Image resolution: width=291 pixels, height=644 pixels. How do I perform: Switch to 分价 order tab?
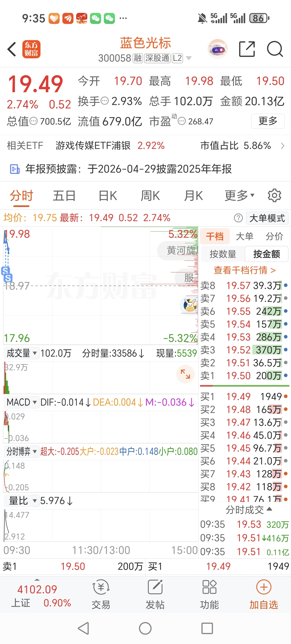point(274,236)
